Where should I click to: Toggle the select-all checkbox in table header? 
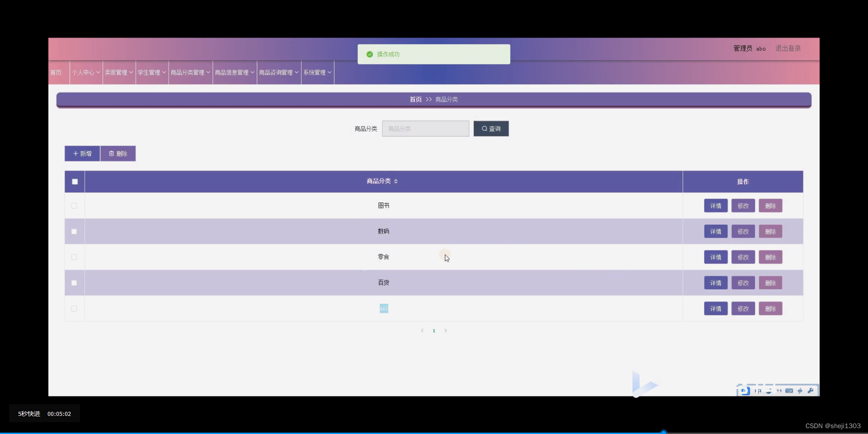tap(75, 181)
